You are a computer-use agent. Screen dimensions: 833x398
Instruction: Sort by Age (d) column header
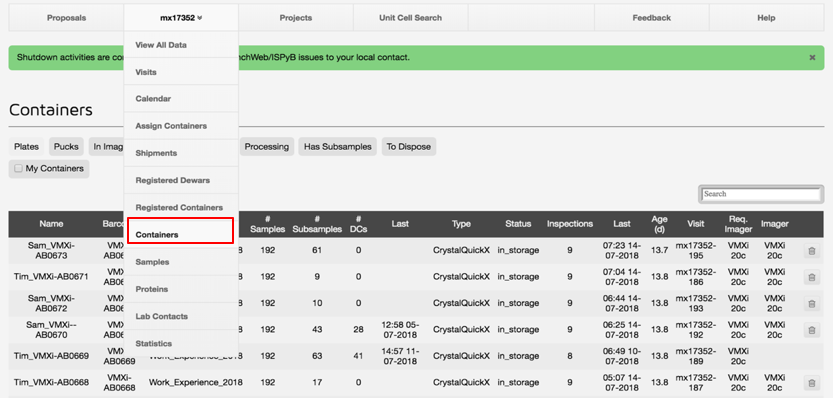659,224
